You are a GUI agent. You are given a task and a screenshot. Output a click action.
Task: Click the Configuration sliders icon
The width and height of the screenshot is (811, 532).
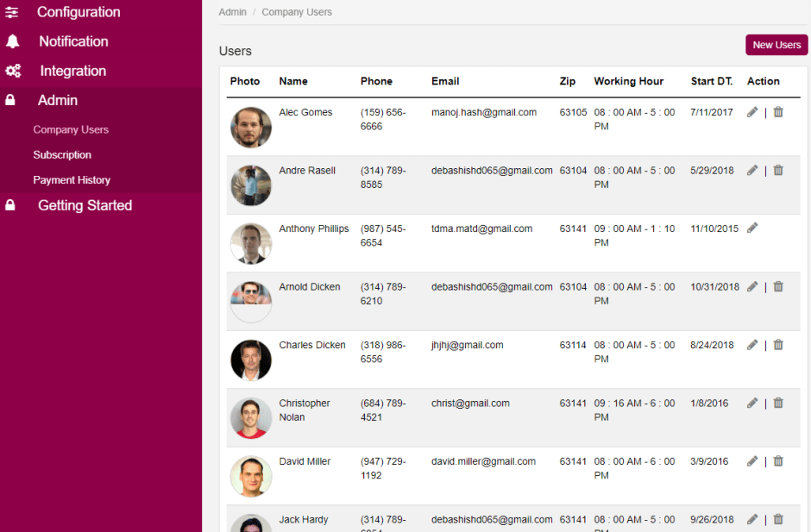tap(12, 12)
